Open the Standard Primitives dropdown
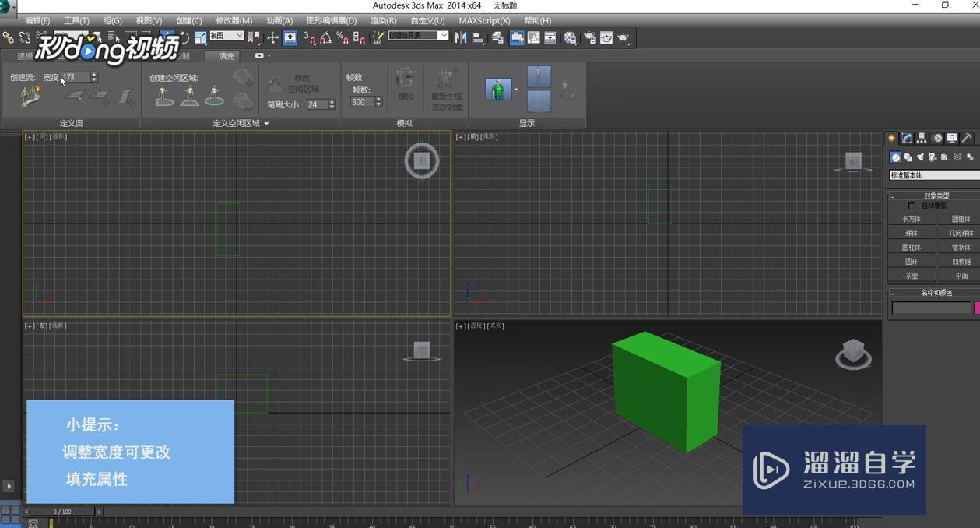Viewport: 980px width, 528px height. pyautogui.click(x=934, y=175)
